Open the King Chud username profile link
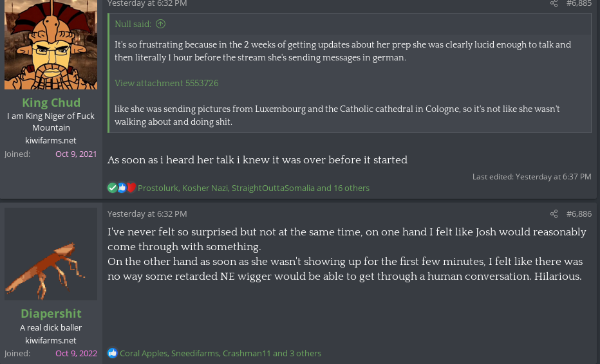This screenshot has height=364, width=600. click(x=51, y=102)
